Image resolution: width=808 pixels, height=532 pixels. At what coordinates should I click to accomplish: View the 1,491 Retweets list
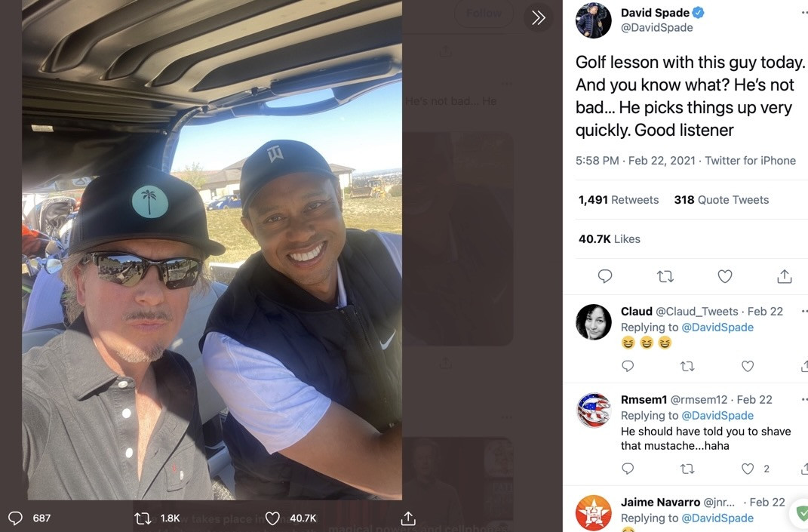(x=619, y=200)
